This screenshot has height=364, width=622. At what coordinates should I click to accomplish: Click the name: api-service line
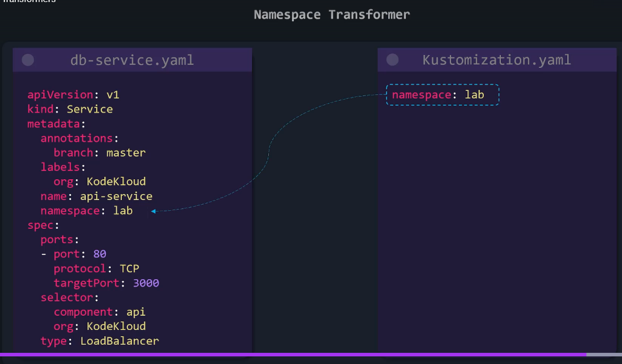click(97, 196)
